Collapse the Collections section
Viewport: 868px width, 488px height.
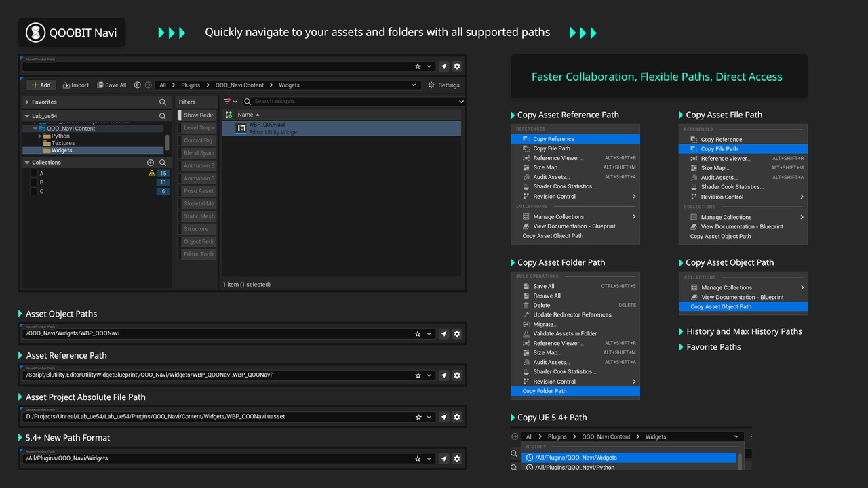(27, 163)
